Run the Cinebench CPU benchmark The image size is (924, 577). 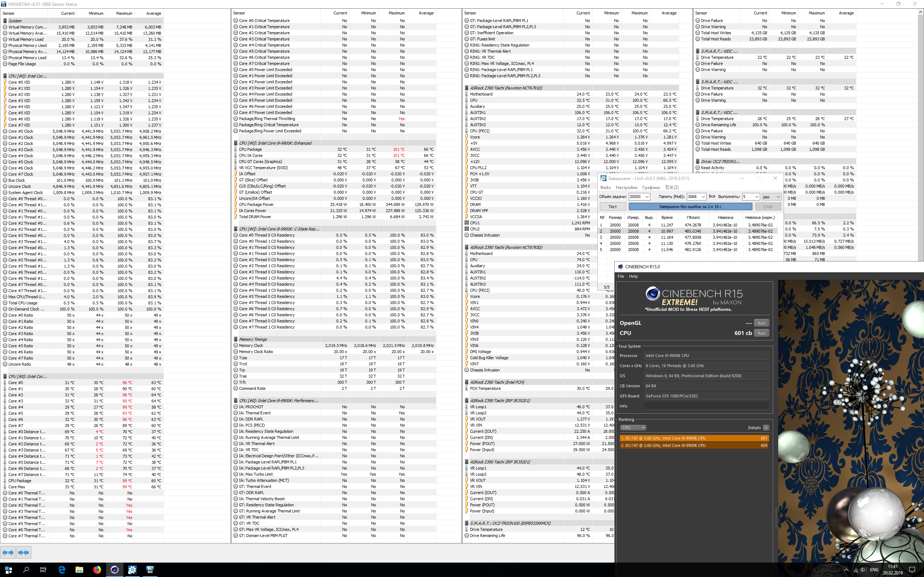pyautogui.click(x=761, y=333)
